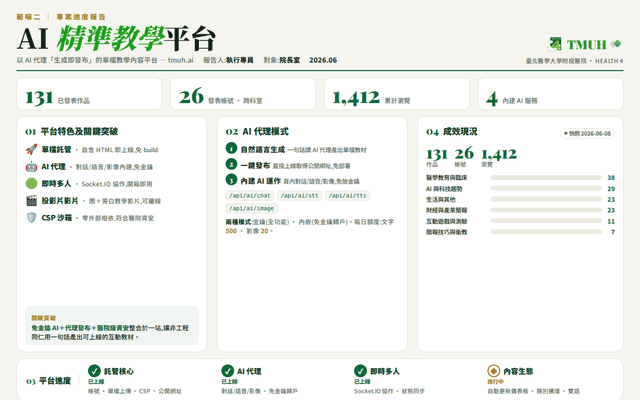Click the 03 平台進度 label
The height and width of the screenshot is (400, 640).
click(49, 381)
